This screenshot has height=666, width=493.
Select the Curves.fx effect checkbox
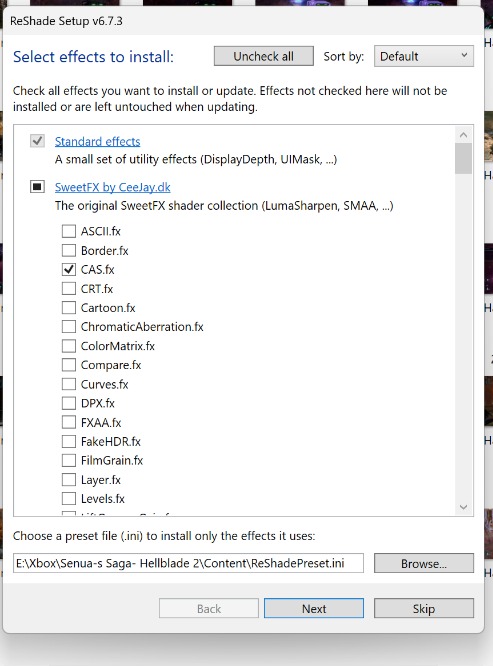point(69,384)
